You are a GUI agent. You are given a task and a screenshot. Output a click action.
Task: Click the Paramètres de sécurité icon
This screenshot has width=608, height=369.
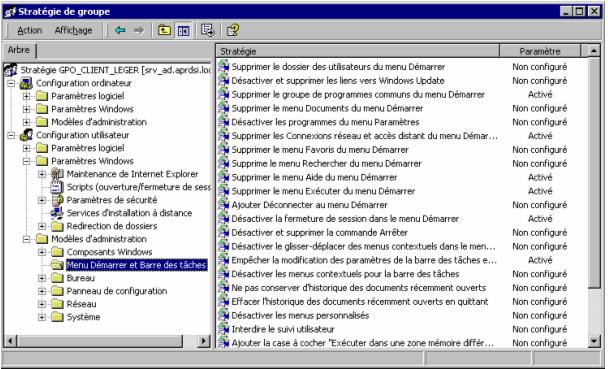click(x=57, y=200)
